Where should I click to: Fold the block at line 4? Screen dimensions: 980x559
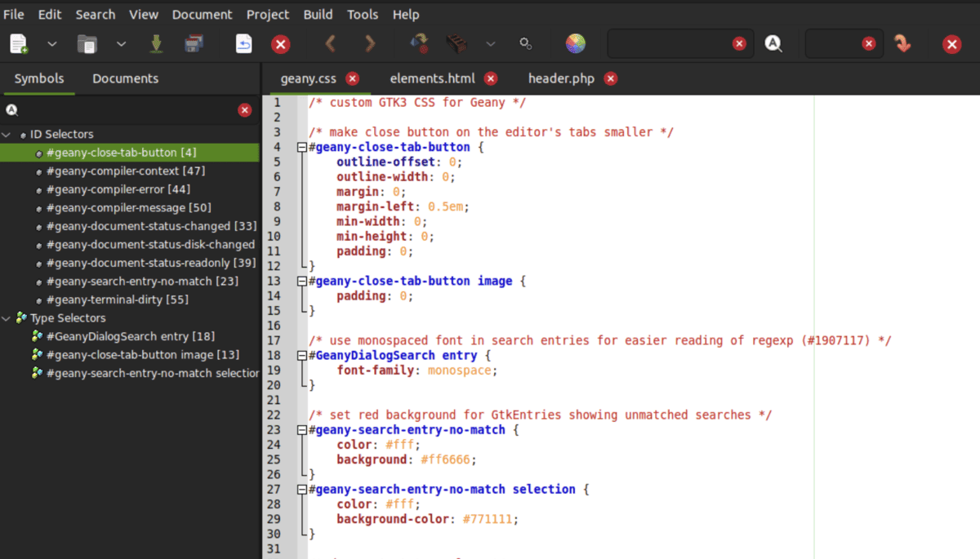302,148
